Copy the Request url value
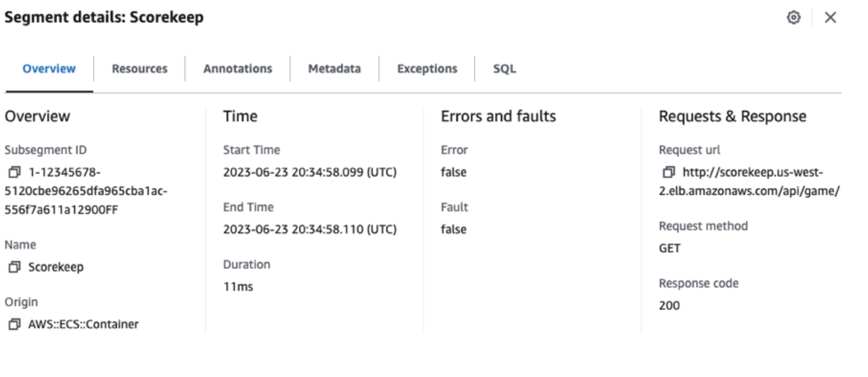This screenshot has width=868, height=377. [x=669, y=172]
